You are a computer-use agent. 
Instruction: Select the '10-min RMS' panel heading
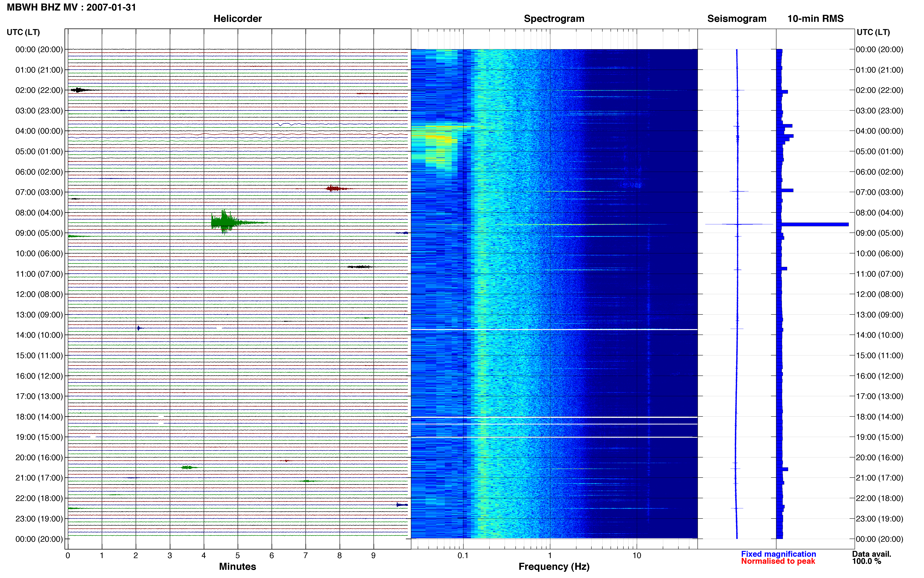[x=815, y=19]
